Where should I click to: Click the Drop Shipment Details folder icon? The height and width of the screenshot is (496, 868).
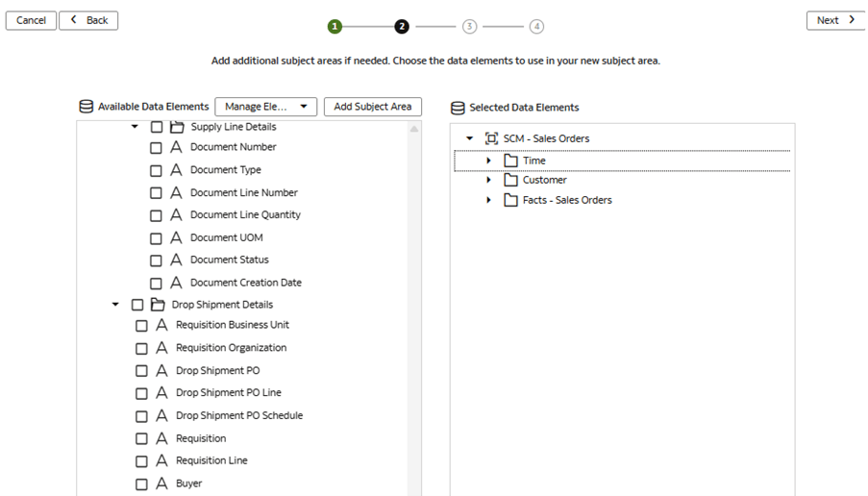158,305
